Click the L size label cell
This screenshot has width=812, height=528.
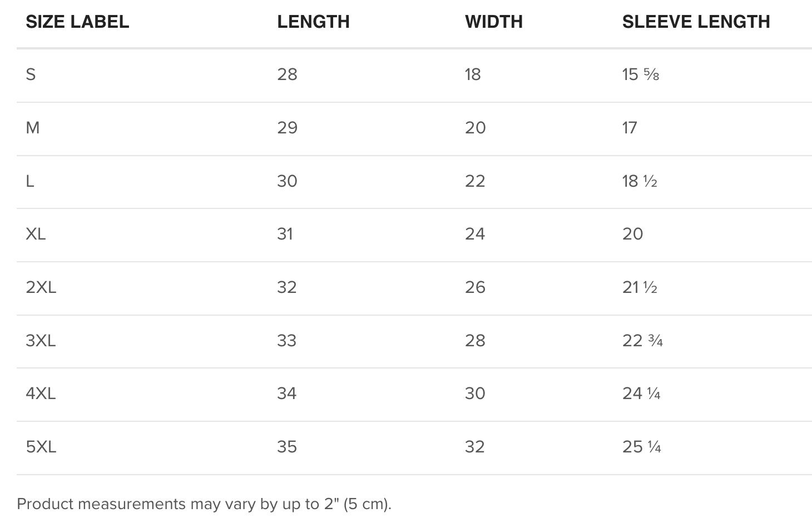coord(30,181)
